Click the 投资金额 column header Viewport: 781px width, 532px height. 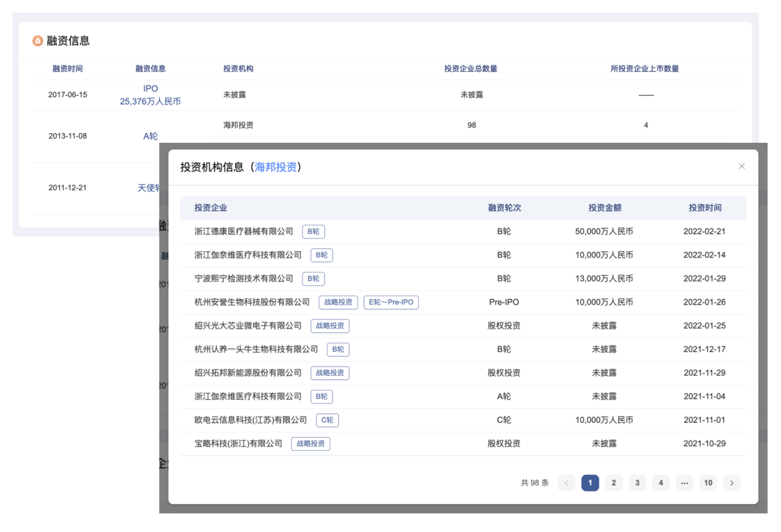pyautogui.click(x=604, y=208)
